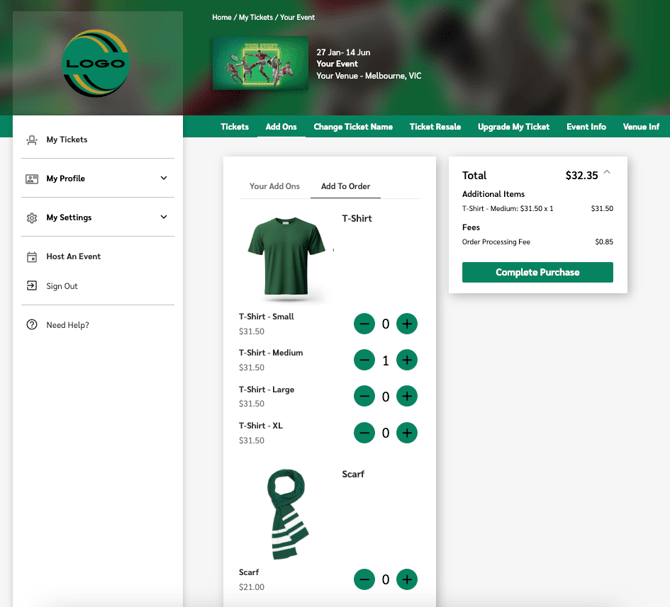
Task: Go to the Ticket Resale tab
Action: tap(435, 127)
